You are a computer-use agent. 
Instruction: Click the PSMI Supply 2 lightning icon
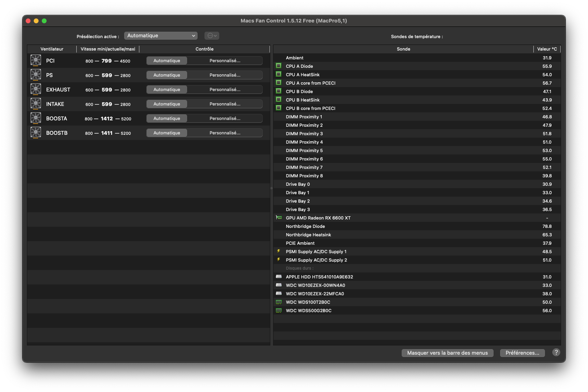(x=279, y=260)
